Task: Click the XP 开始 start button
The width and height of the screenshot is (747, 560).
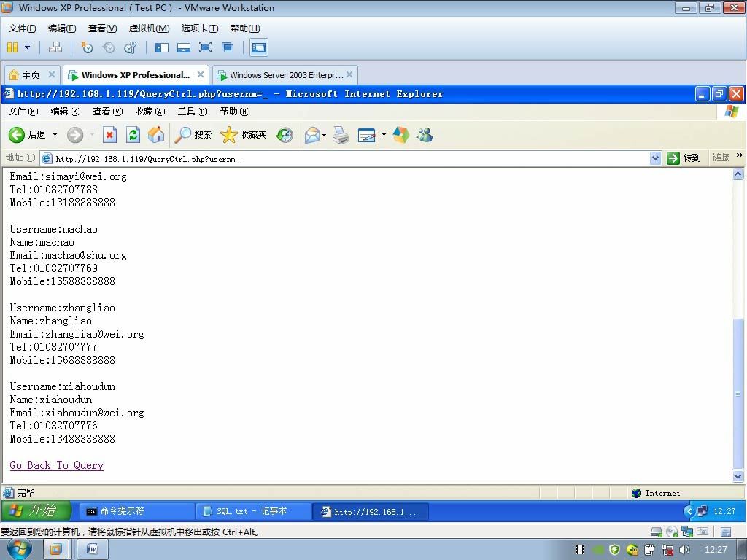Action: click(x=36, y=511)
